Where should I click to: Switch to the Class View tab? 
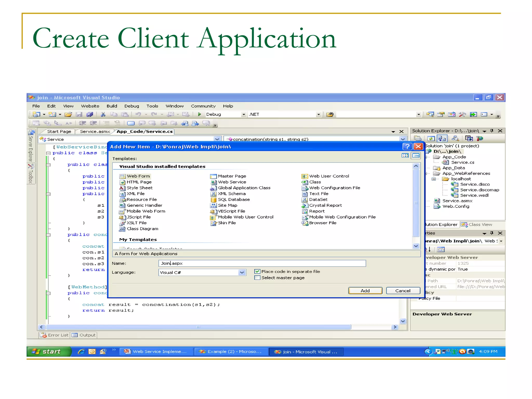pyautogui.click(x=477, y=224)
